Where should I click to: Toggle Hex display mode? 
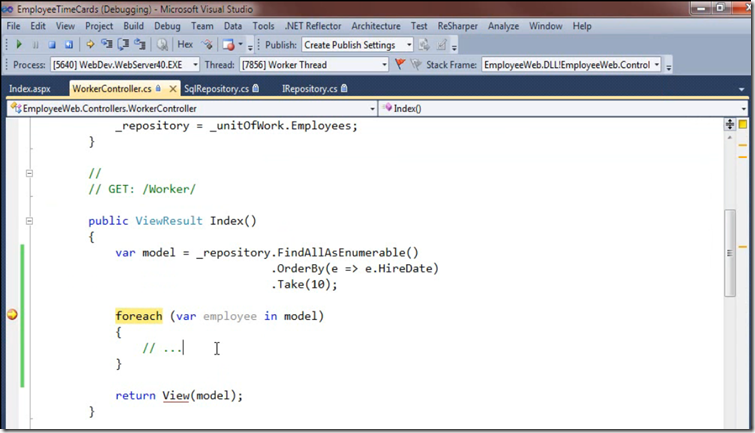coord(185,45)
